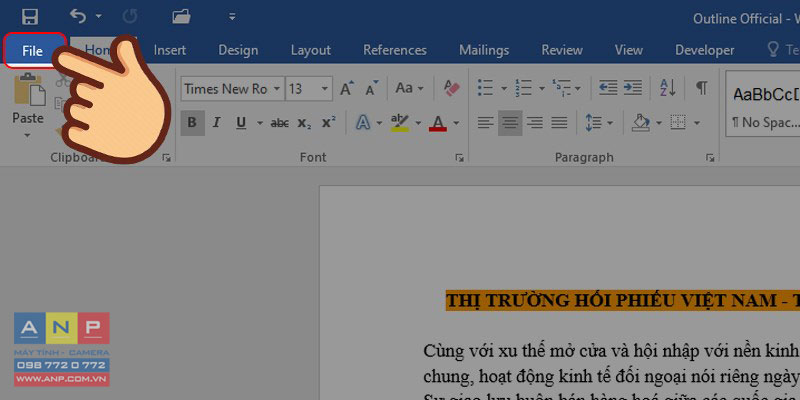This screenshot has height=400, width=800.
Task: Apply Borders icon
Action: [x=678, y=122]
